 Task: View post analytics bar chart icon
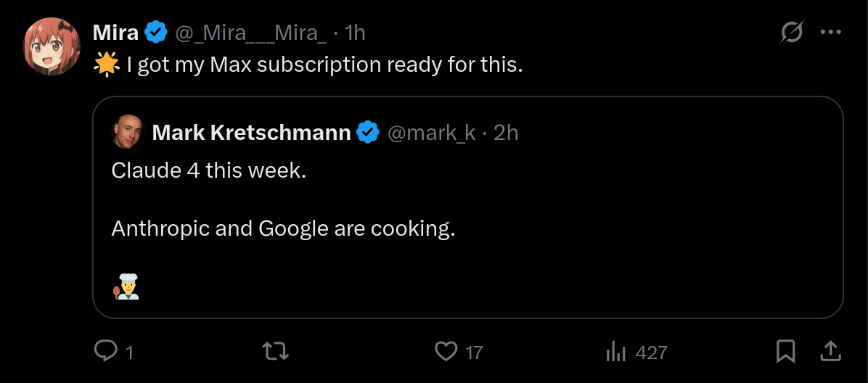point(615,352)
